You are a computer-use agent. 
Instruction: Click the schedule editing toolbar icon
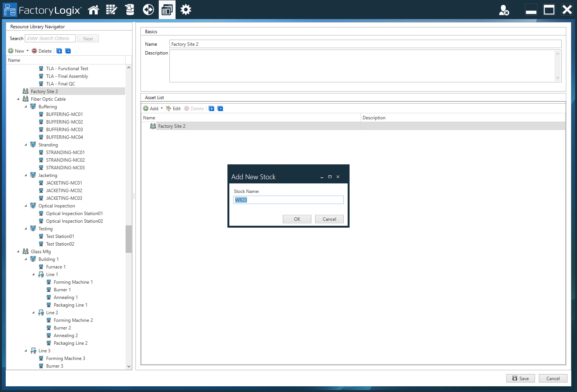pyautogui.click(x=111, y=10)
